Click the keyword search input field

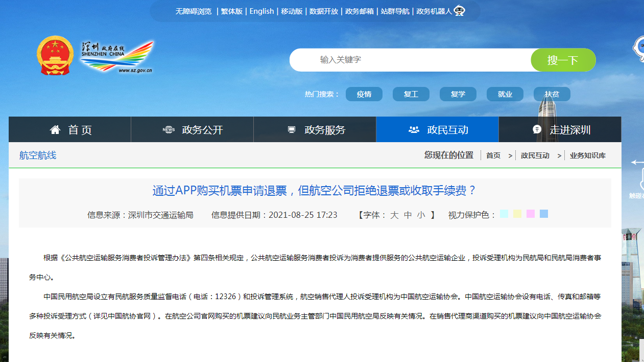[409, 60]
